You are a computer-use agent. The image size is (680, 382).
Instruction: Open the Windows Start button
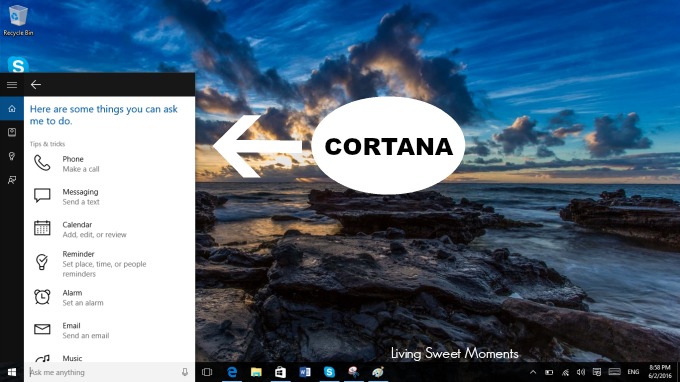coord(12,372)
